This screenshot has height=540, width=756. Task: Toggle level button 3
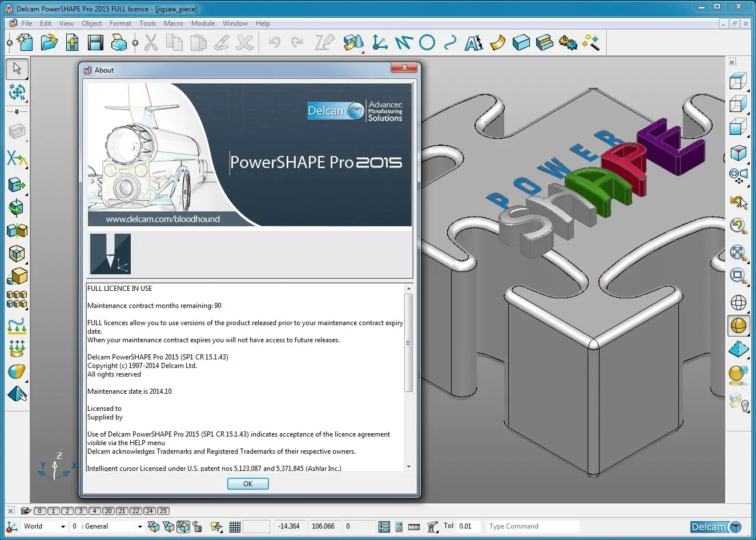pyautogui.click(x=81, y=511)
